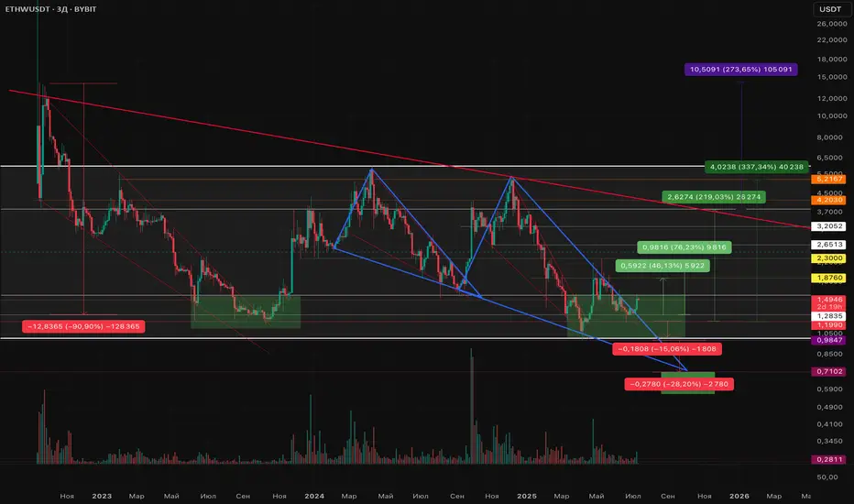Select the yellow 2,3000 price level tag

tap(828, 258)
